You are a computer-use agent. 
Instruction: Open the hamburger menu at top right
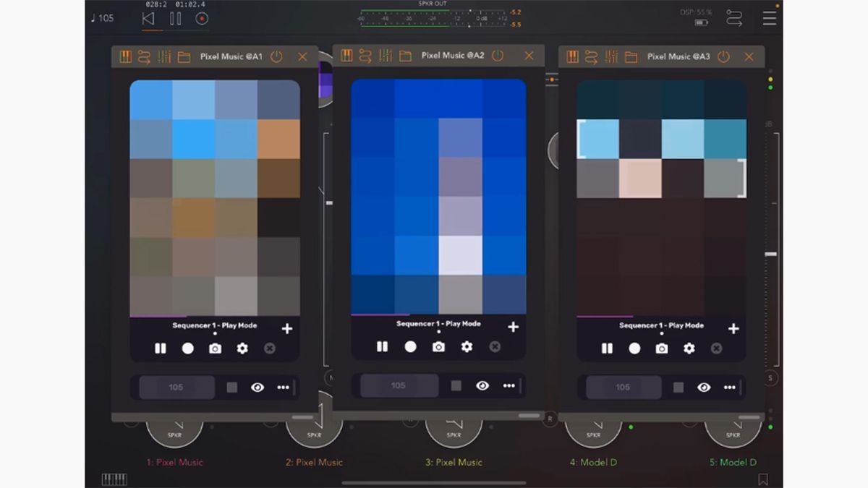769,17
